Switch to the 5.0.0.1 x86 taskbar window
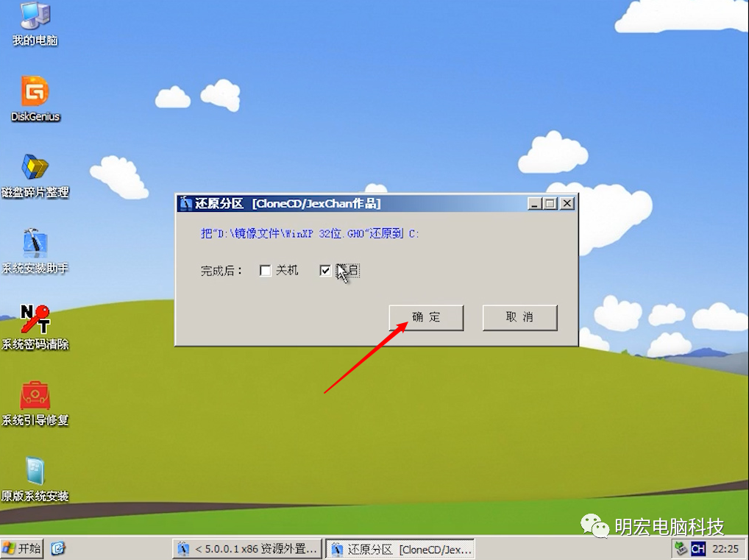This screenshot has width=749, height=560. click(248, 549)
